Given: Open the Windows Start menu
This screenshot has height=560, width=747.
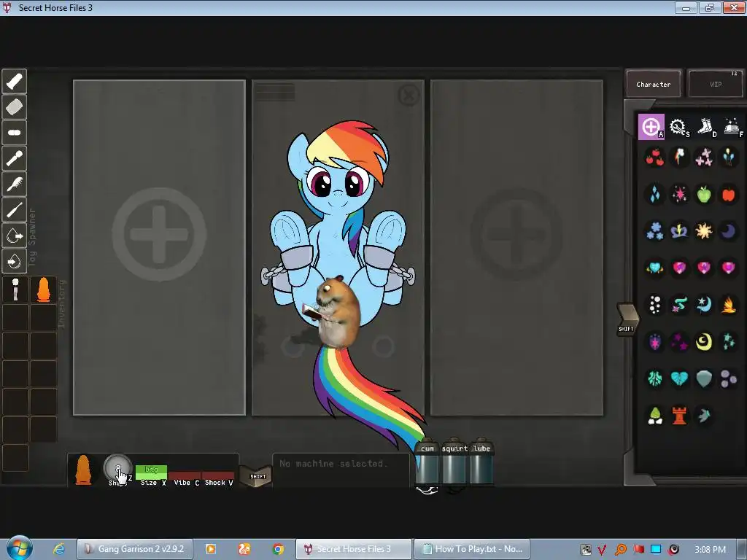Looking at the screenshot, I should click(x=19, y=548).
